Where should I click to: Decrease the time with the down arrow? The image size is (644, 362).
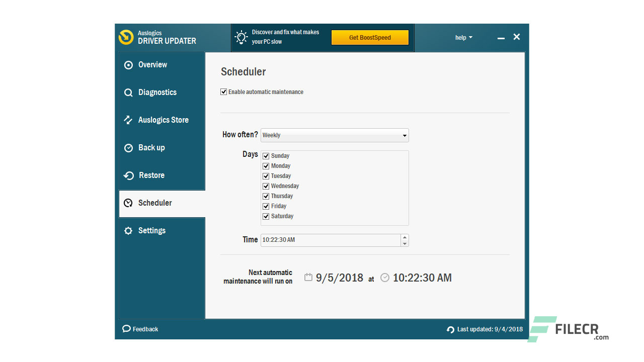[405, 243]
